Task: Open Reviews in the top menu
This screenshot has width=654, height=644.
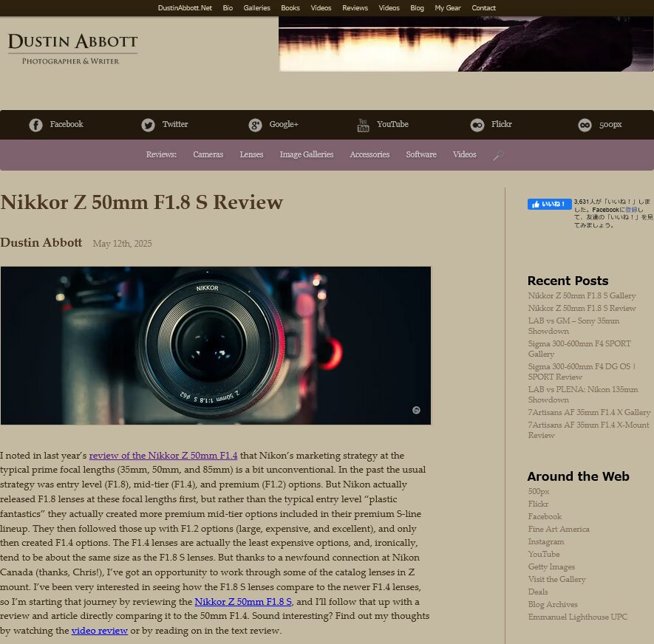Action: point(355,8)
